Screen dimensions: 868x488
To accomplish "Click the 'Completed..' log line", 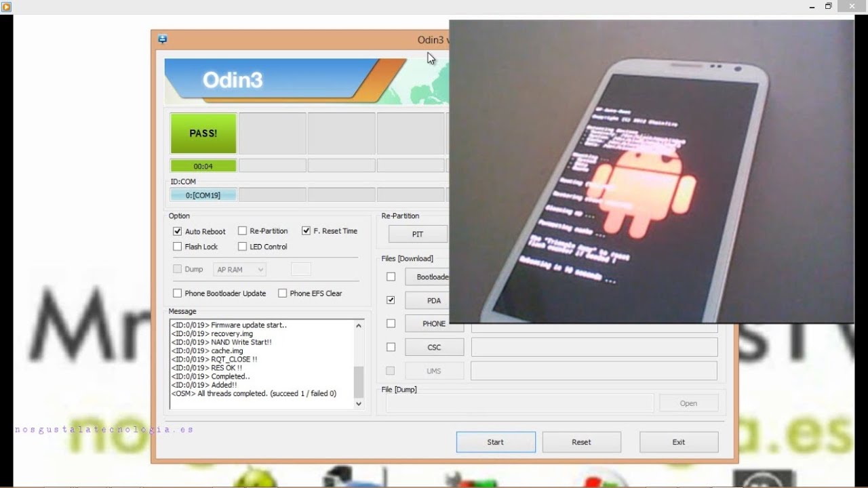I will point(211,376).
